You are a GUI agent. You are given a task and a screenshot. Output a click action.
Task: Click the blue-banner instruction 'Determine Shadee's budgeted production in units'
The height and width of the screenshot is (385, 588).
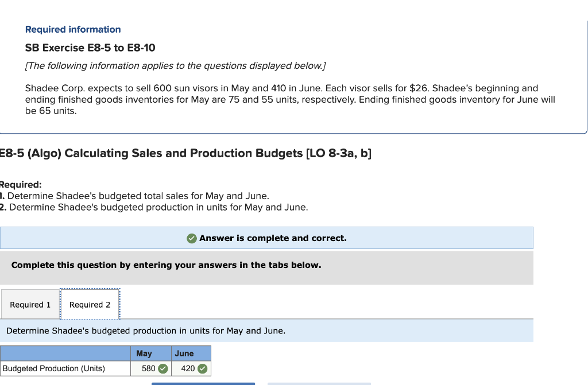[146, 330]
